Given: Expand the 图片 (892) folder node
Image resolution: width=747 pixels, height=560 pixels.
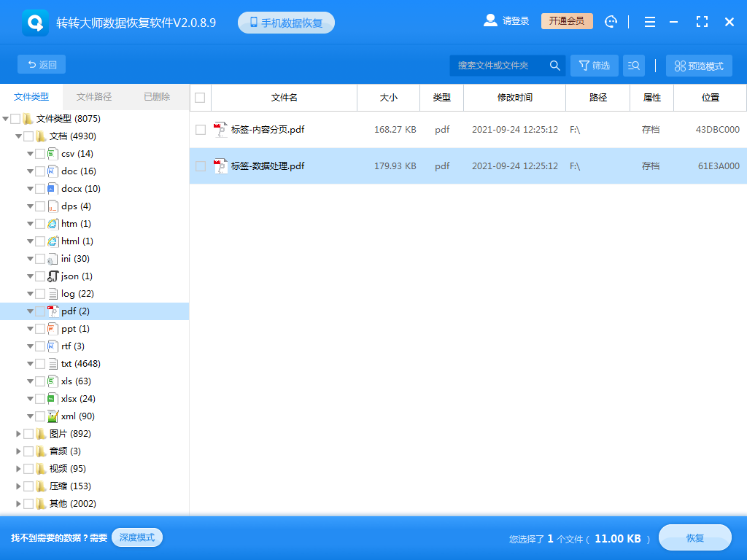Looking at the screenshot, I should [x=19, y=434].
